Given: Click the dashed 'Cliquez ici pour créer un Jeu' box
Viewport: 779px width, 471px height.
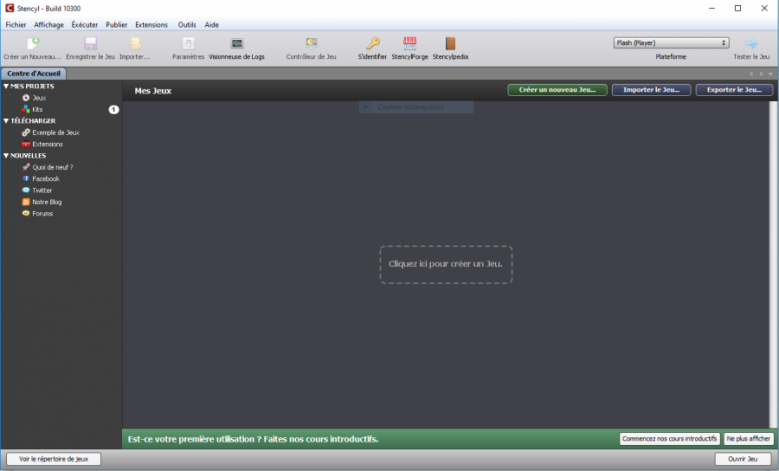Looking at the screenshot, I should 446,264.
